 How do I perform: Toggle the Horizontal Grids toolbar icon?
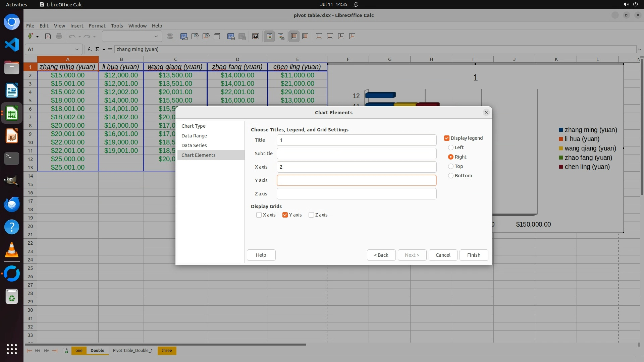click(294, 37)
